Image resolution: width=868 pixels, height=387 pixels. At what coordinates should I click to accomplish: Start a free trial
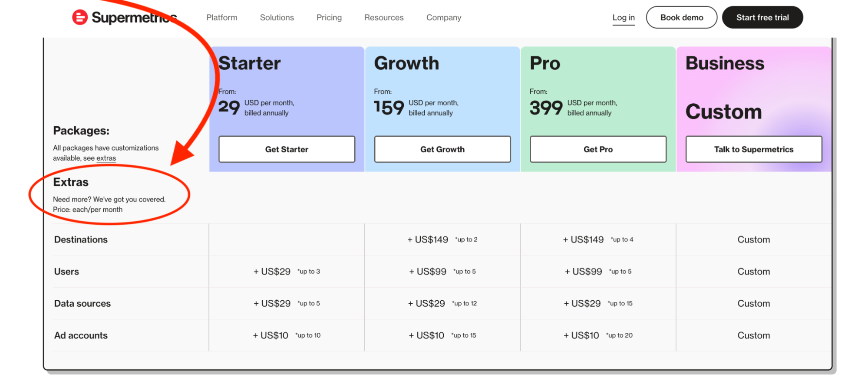point(762,17)
